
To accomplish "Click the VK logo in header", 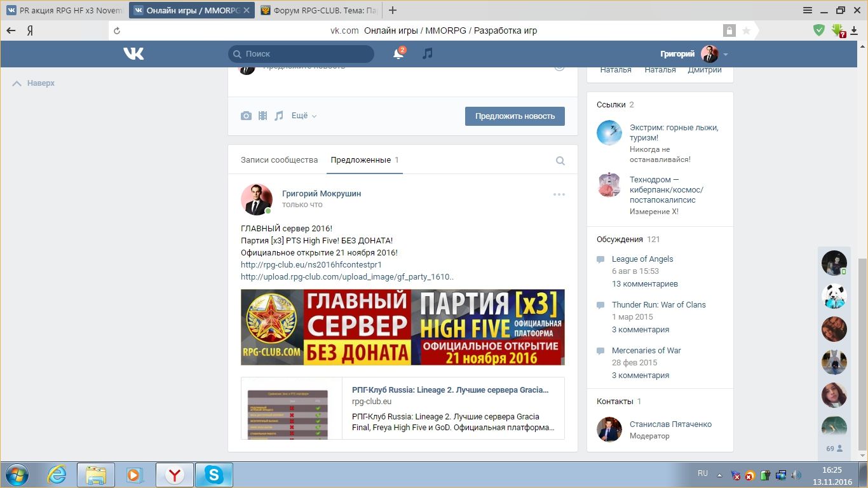I will coord(133,54).
